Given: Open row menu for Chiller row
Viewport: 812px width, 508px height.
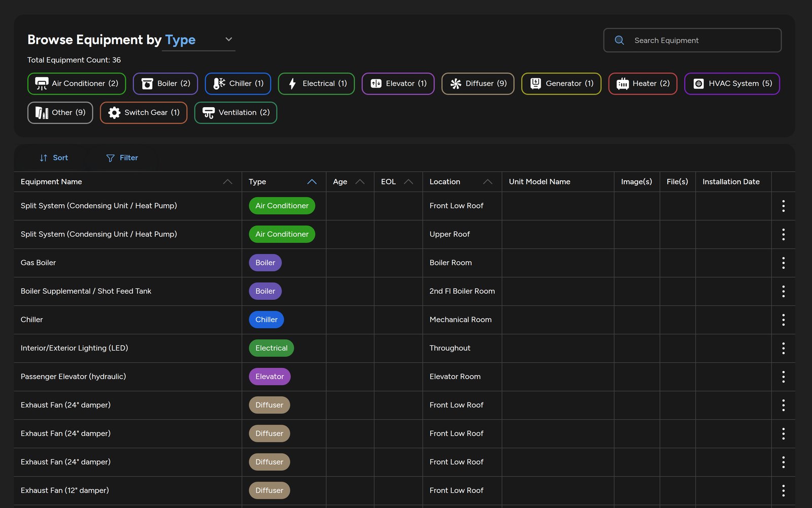Looking at the screenshot, I should tap(784, 320).
